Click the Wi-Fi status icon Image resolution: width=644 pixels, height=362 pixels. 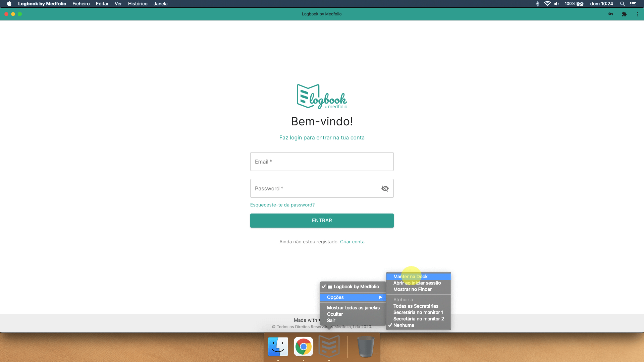547,4
